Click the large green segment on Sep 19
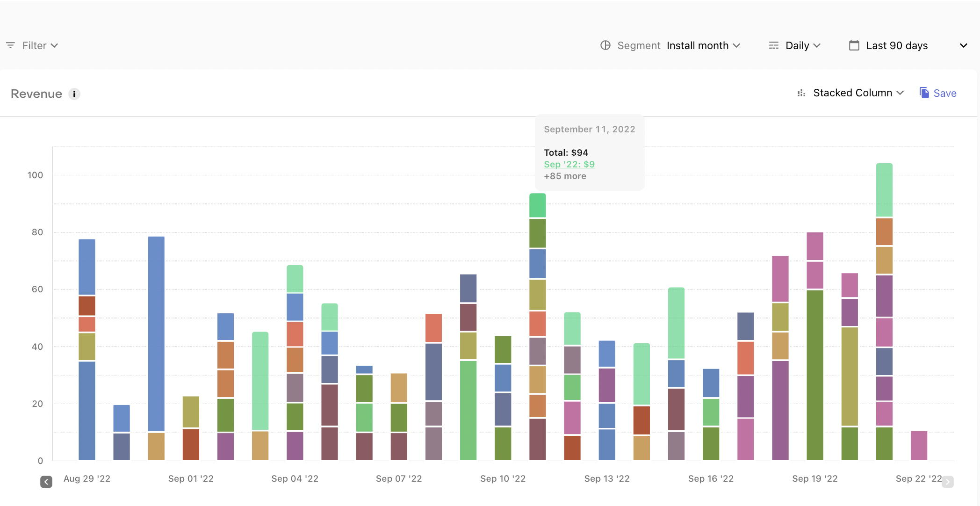The image size is (980, 506). 815,375
